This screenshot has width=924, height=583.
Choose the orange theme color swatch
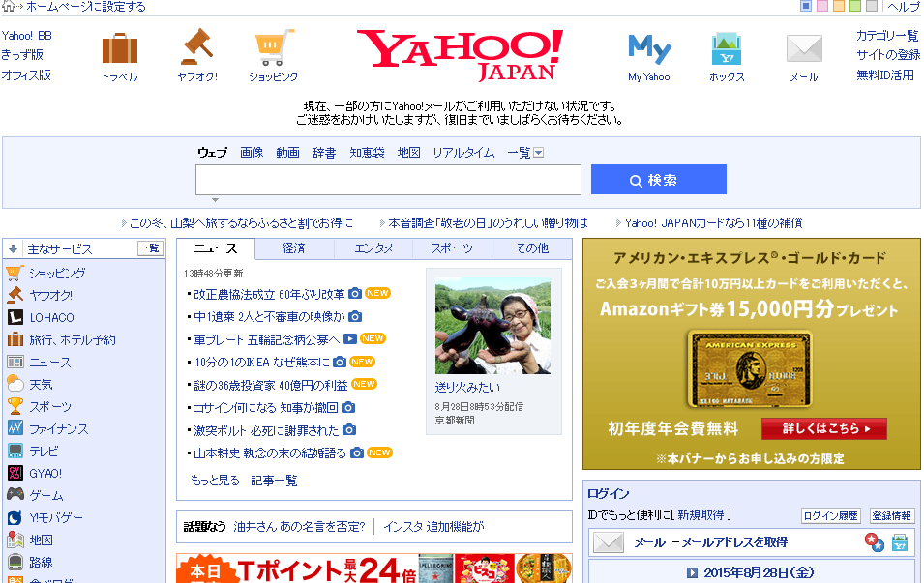pyautogui.click(x=839, y=6)
